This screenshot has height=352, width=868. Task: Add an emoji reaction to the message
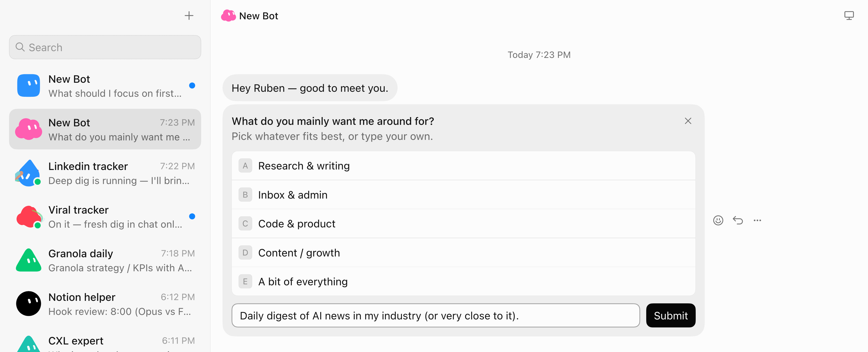click(718, 220)
